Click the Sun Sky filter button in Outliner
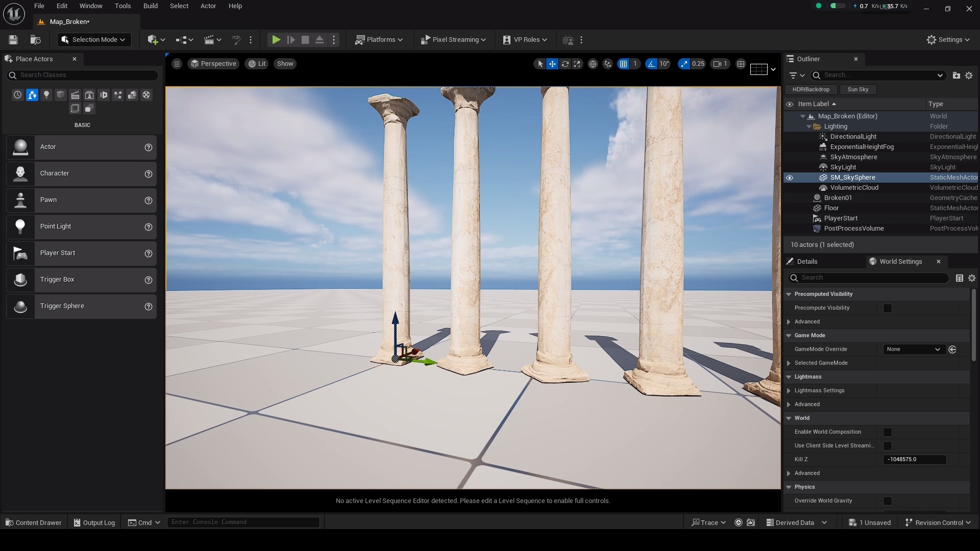This screenshot has height=551, width=980. tap(858, 89)
